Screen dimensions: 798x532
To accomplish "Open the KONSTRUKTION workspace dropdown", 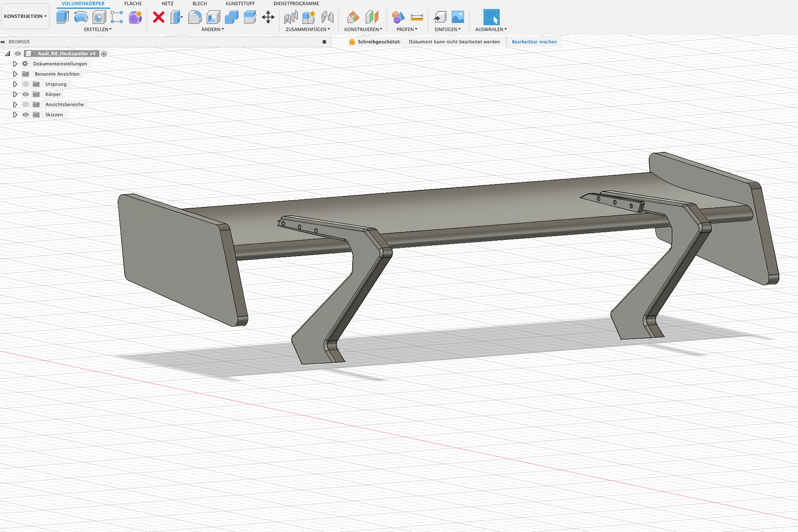I will (x=25, y=16).
